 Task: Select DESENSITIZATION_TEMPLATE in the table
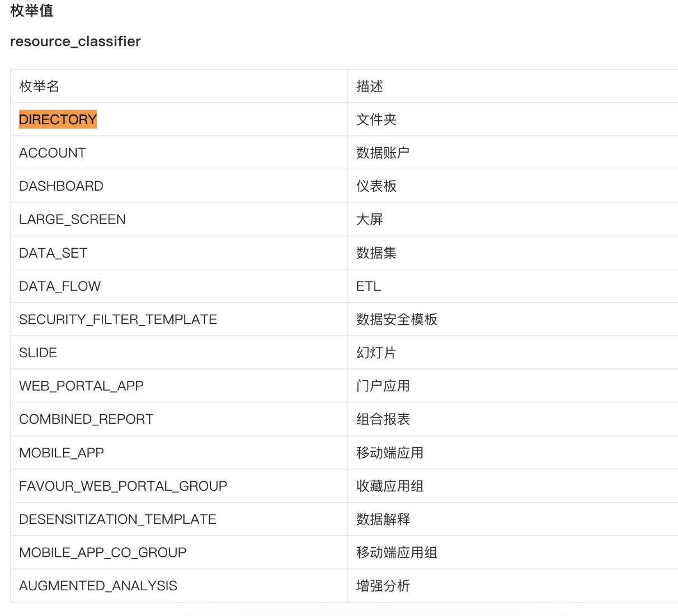117,519
